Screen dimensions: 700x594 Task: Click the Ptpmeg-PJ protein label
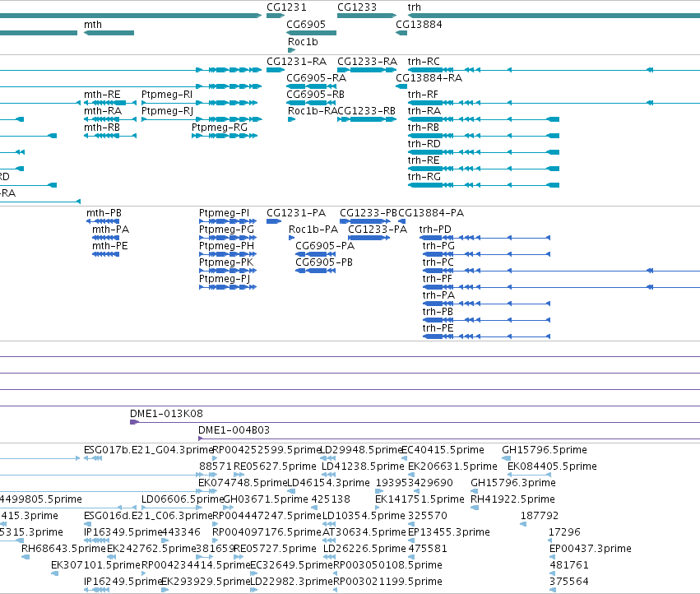[x=225, y=279]
